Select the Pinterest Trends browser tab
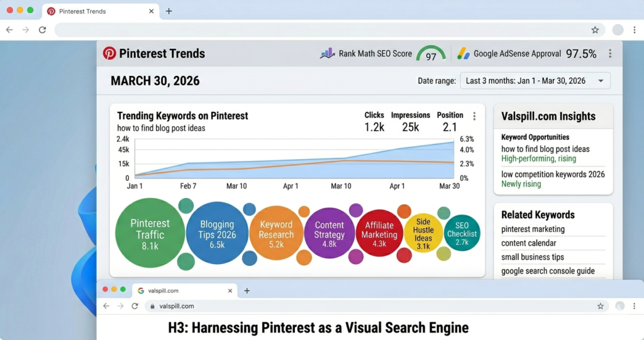This screenshot has width=644, height=340. click(101, 11)
